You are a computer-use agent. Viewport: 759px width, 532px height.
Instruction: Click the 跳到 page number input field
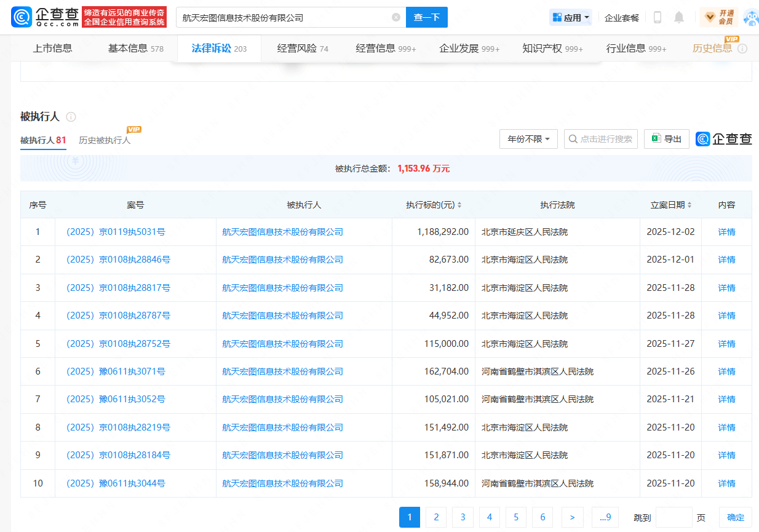click(674, 517)
